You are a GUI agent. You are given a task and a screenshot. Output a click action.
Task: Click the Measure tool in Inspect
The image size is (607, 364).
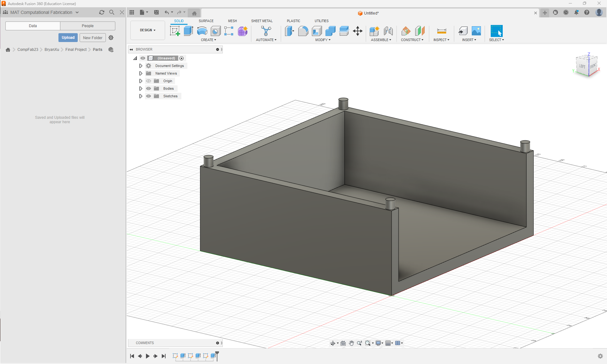tap(441, 31)
